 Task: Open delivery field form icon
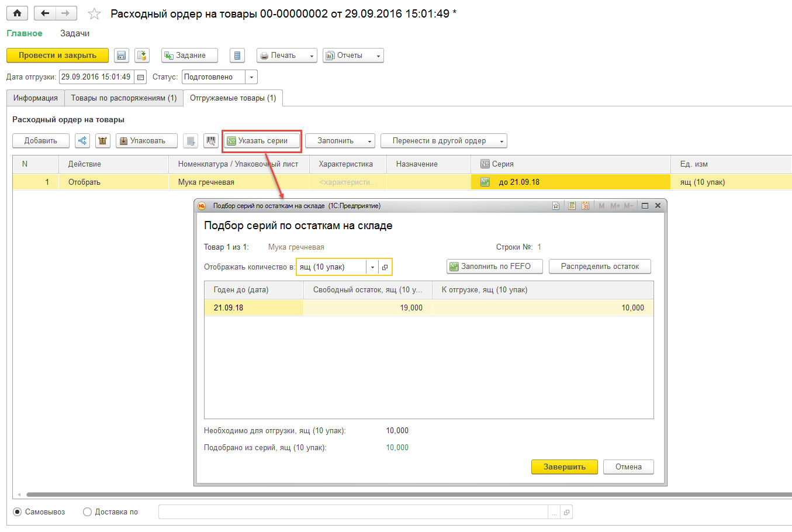click(566, 512)
